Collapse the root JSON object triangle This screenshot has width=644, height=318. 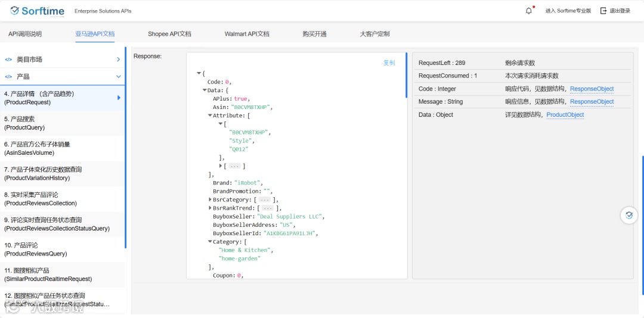click(199, 73)
